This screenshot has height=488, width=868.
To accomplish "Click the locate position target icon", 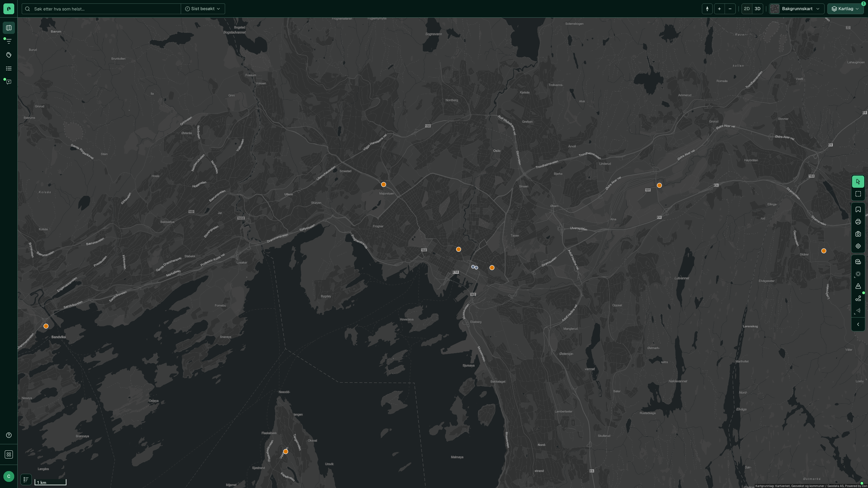I will click(x=858, y=246).
